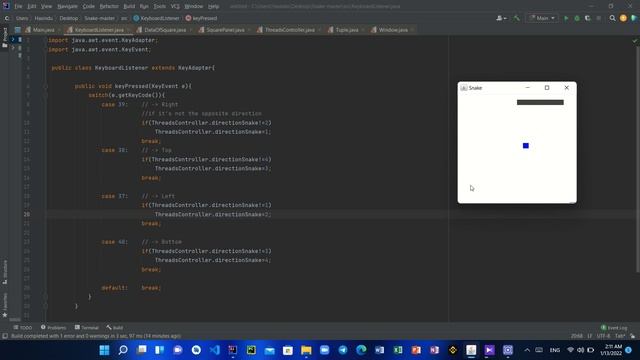This screenshot has width=640, height=360.
Task: Run the Main configuration with green play icon
Action: click(566, 18)
